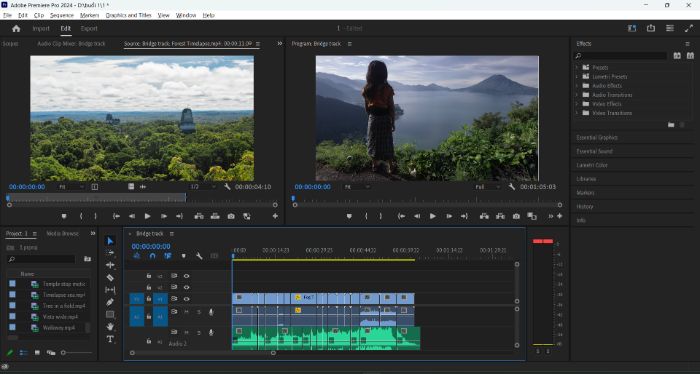700x374 pixels.
Task: Open Program monitor playback resolution dropdown
Action: pos(488,187)
